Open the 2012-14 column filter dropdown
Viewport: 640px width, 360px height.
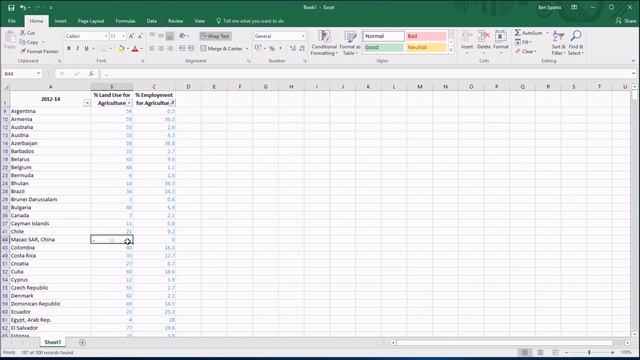tap(87, 103)
